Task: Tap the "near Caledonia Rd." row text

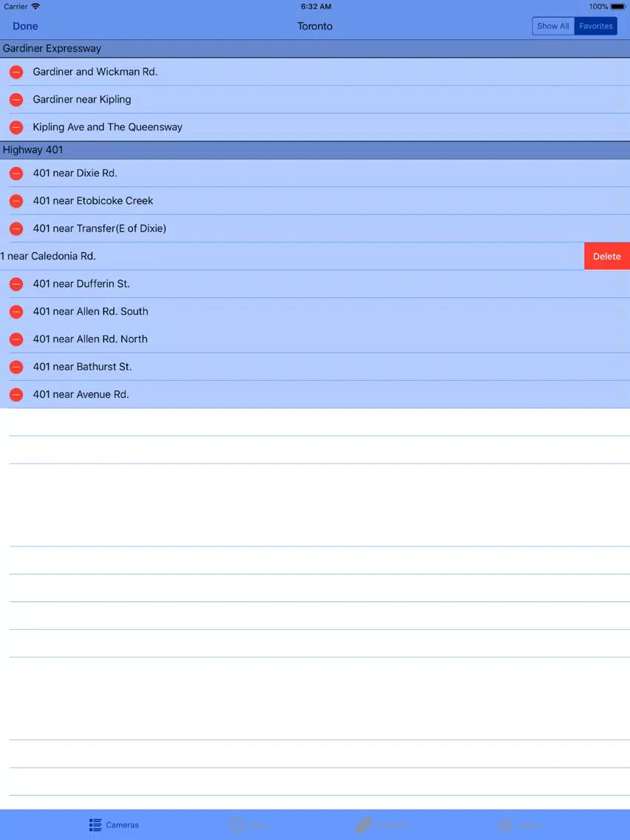Action: 48,256
